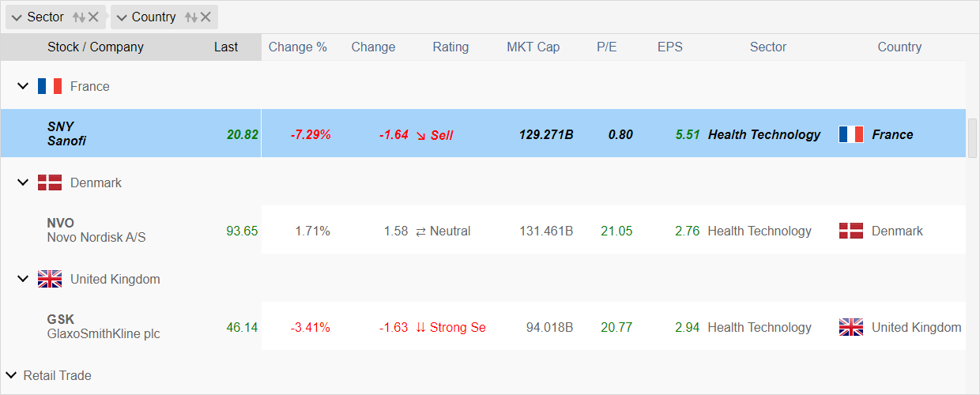
Task: Select the SNY Sanofi stock row
Action: 483,134
